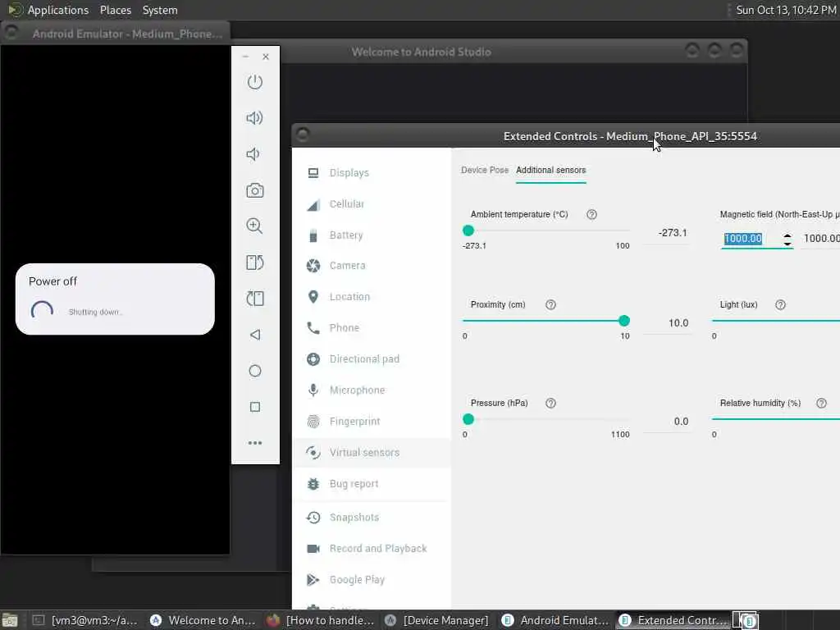Click the emulator Overview square icon
Image resolution: width=840 pixels, height=630 pixels.
point(255,407)
